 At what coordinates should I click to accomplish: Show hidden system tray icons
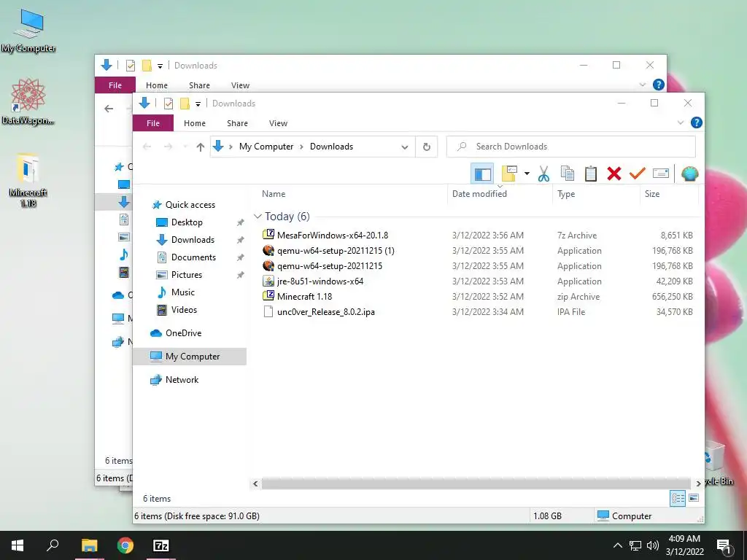click(617, 545)
